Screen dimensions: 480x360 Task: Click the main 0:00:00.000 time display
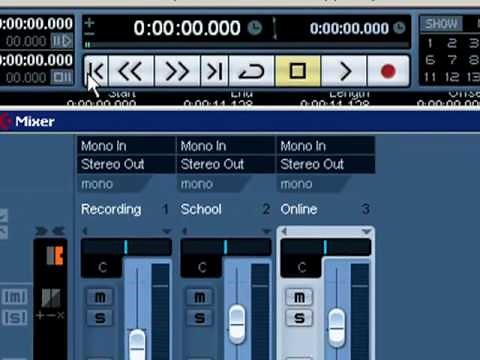[x=187, y=28]
